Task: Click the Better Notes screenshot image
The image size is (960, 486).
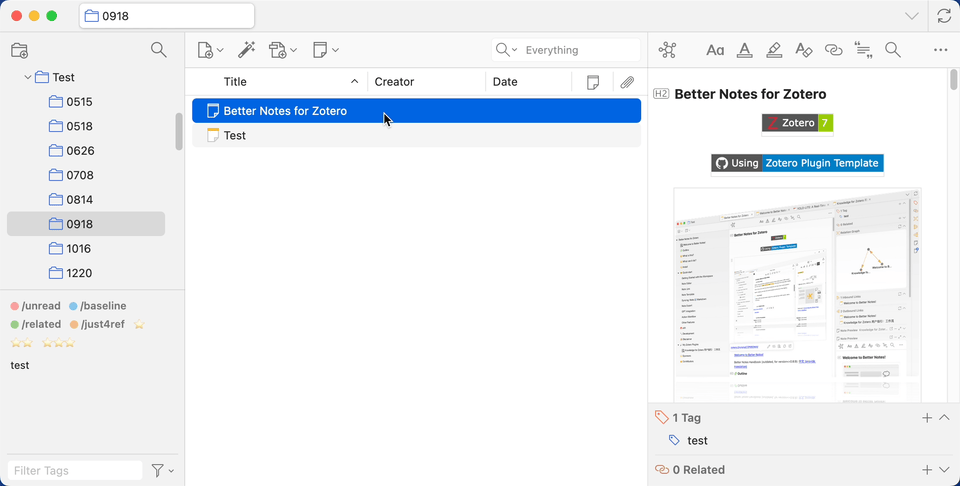Action: pos(797,294)
